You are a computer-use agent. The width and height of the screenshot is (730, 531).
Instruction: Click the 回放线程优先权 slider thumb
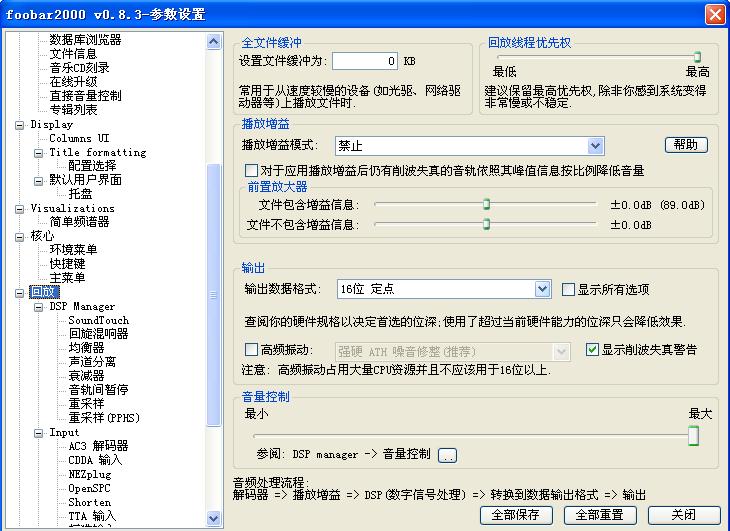(697, 57)
